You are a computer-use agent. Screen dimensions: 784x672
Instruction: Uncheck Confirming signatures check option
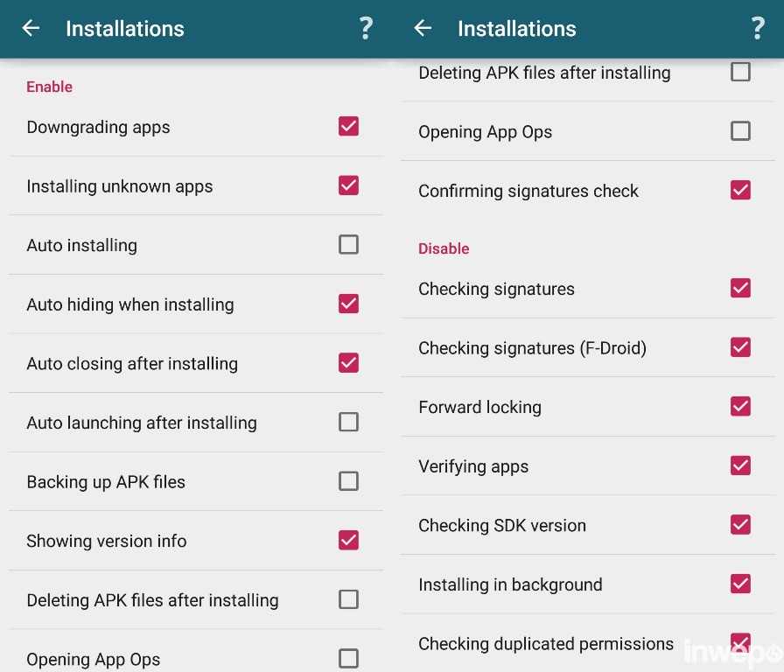[x=740, y=190]
